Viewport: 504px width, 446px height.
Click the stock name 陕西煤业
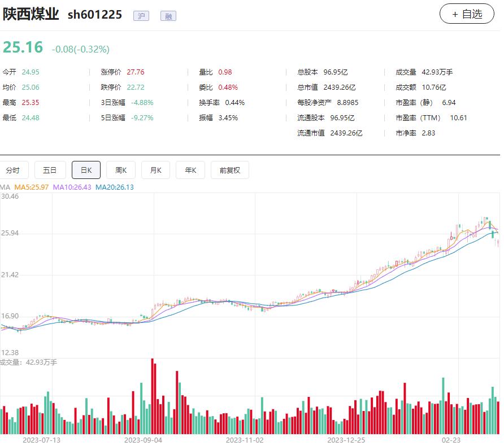pyautogui.click(x=31, y=14)
